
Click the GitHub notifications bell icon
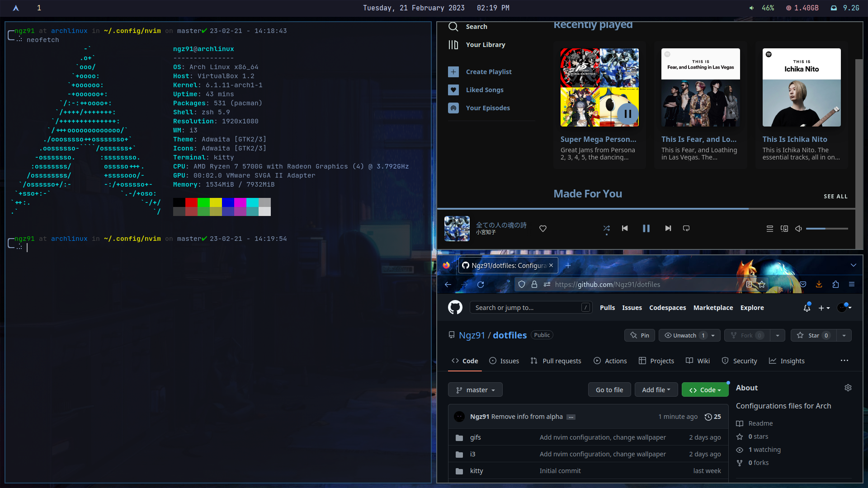[x=807, y=308]
